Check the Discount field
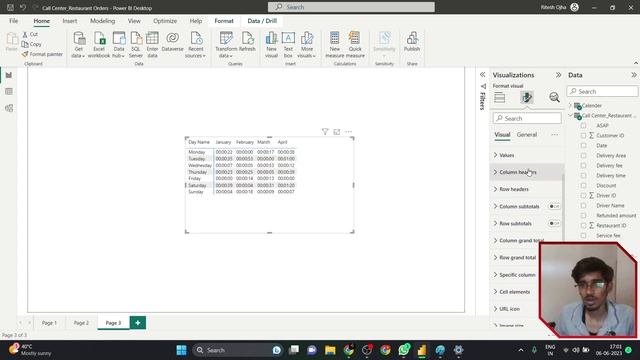Viewport: 640px width, 360px height. 583,186
